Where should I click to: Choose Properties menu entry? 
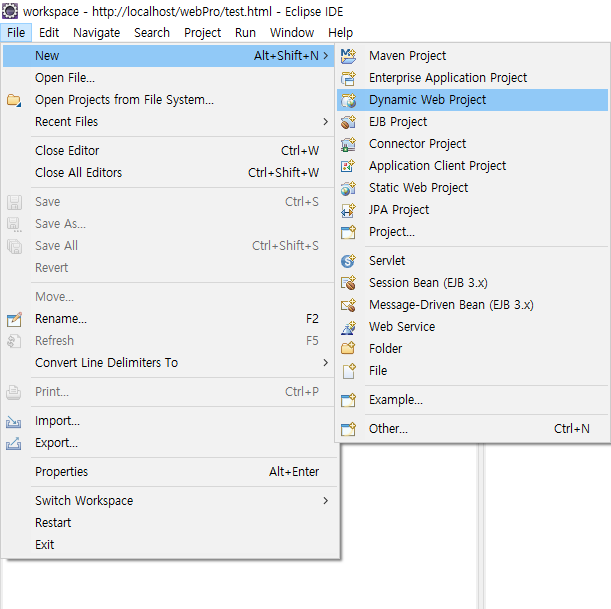(169, 471)
